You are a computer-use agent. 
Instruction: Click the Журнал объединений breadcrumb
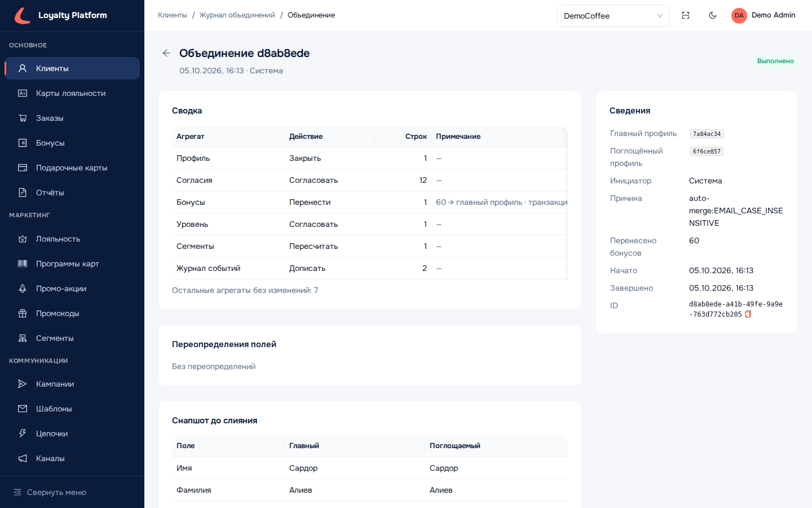237,15
